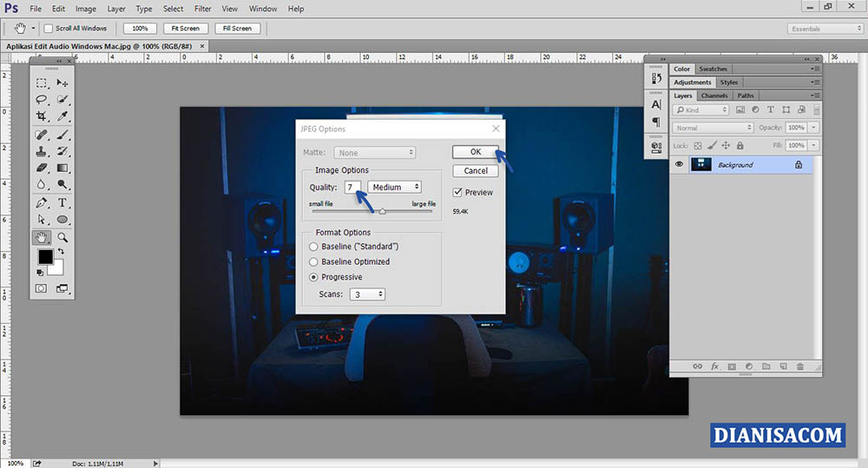Select the Gradient tool
Image resolution: width=868 pixels, height=468 pixels.
coord(62,168)
